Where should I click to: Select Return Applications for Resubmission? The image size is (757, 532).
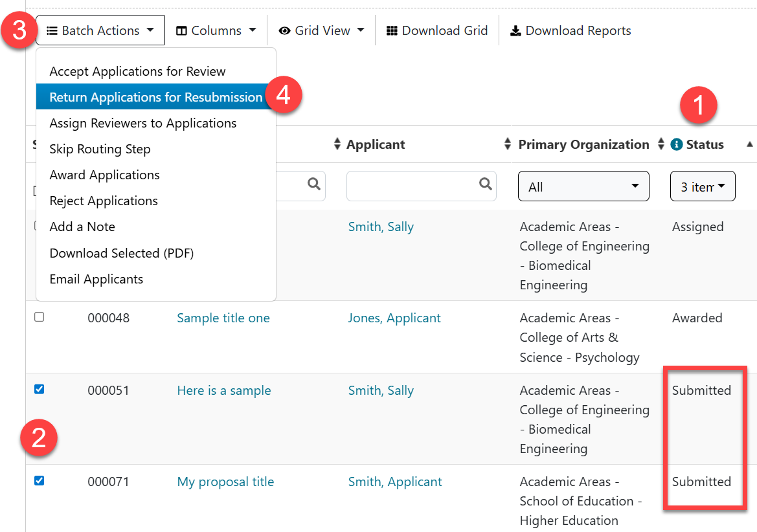(x=156, y=97)
